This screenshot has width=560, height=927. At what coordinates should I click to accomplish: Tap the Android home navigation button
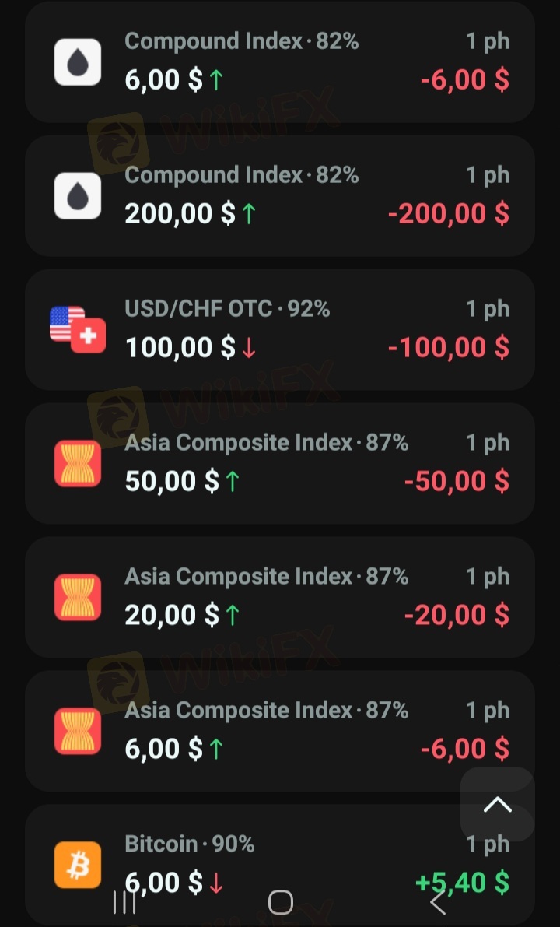pyautogui.click(x=280, y=902)
